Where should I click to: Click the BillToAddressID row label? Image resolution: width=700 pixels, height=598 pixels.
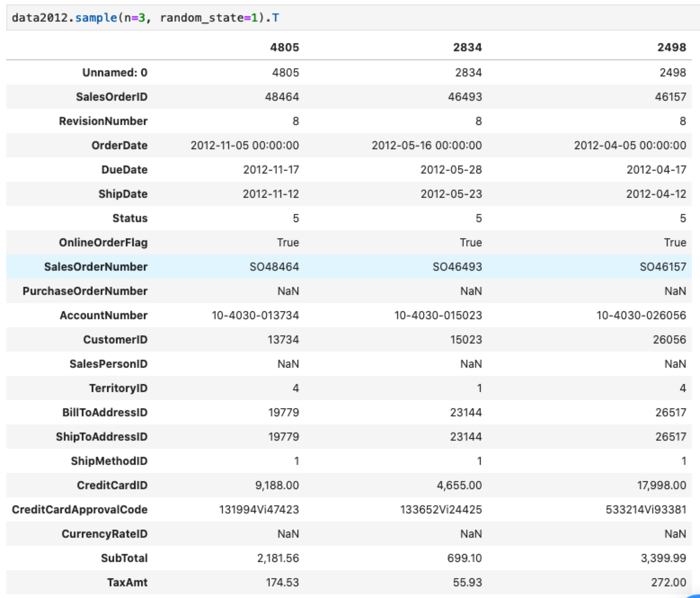(105, 413)
